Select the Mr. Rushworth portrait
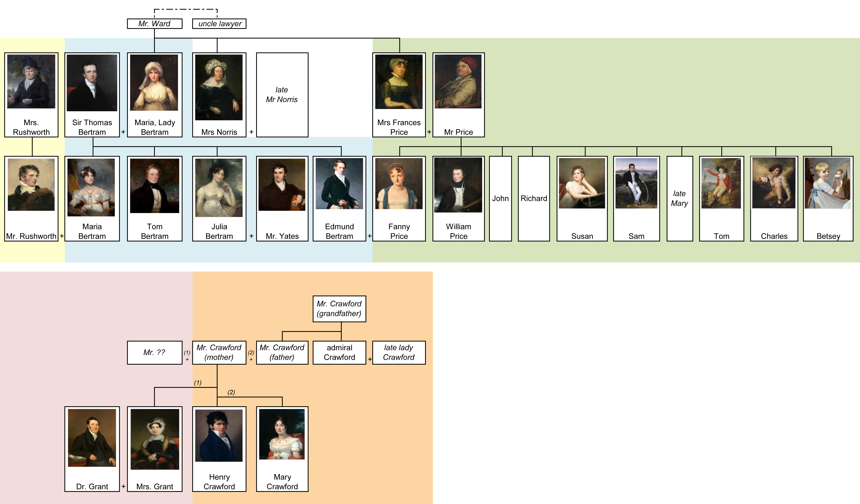The height and width of the screenshot is (504, 860). [x=31, y=185]
